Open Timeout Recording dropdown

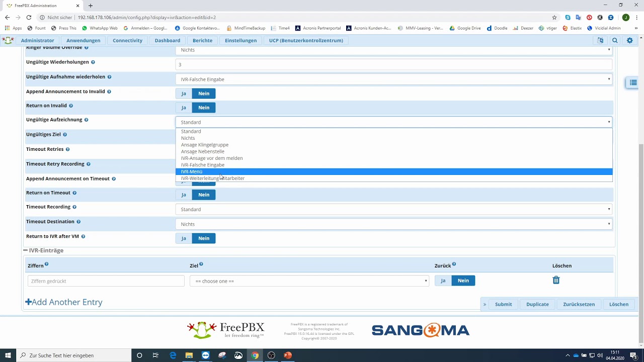(x=394, y=209)
